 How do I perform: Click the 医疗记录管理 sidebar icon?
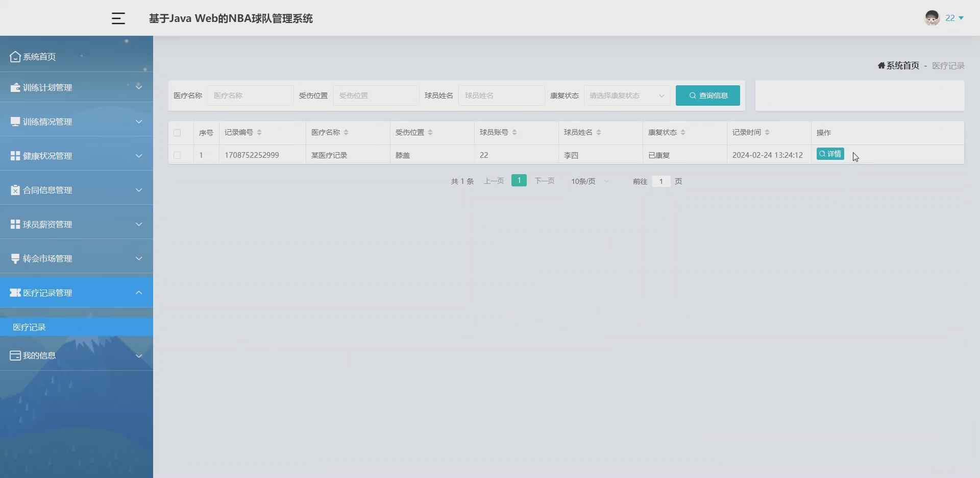[x=14, y=292]
